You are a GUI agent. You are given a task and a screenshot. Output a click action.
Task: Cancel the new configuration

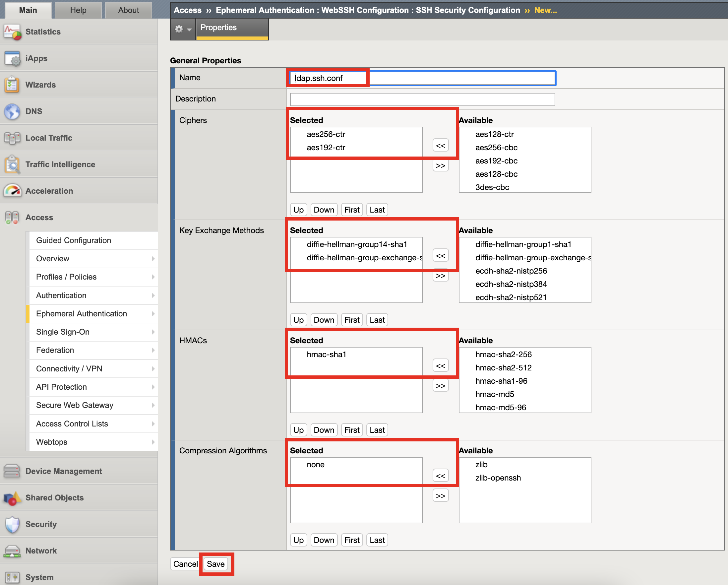click(185, 564)
